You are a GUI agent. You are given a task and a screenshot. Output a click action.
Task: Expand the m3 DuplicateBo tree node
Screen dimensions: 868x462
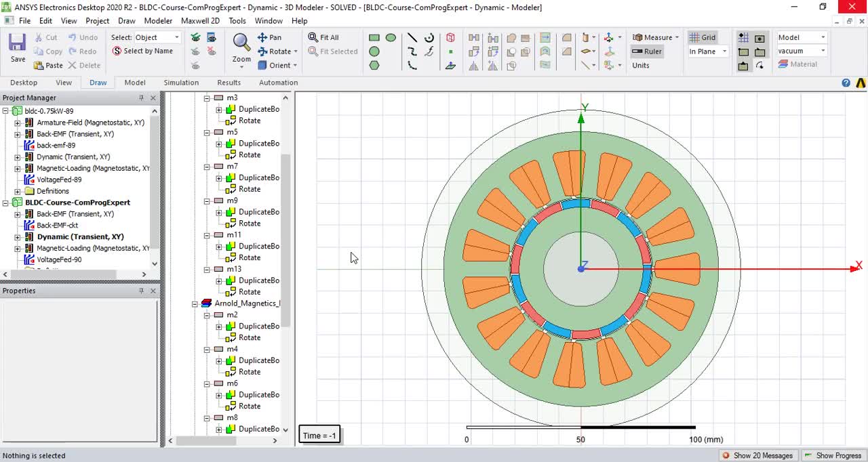coord(218,109)
